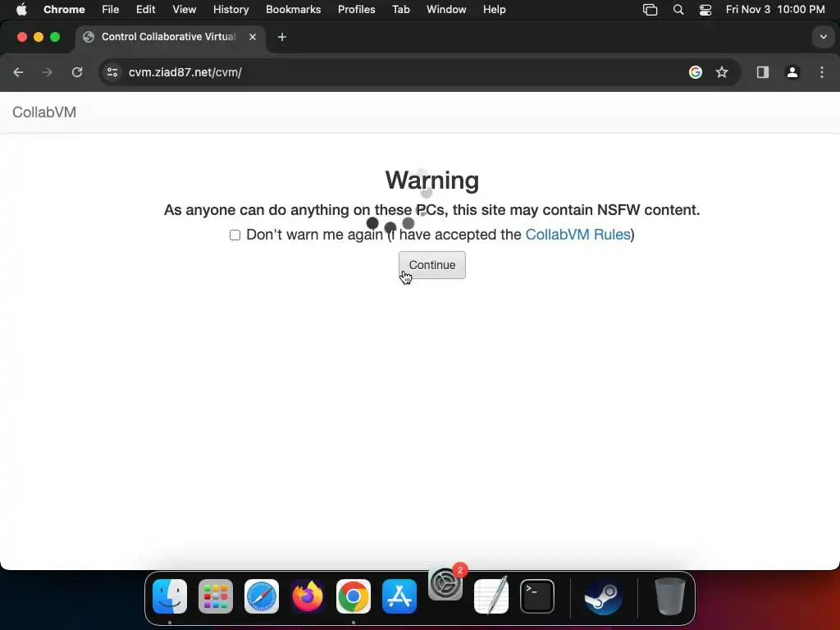This screenshot has height=630, width=840.
Task: Open the Profiles menu
Action: coord(356,10)
